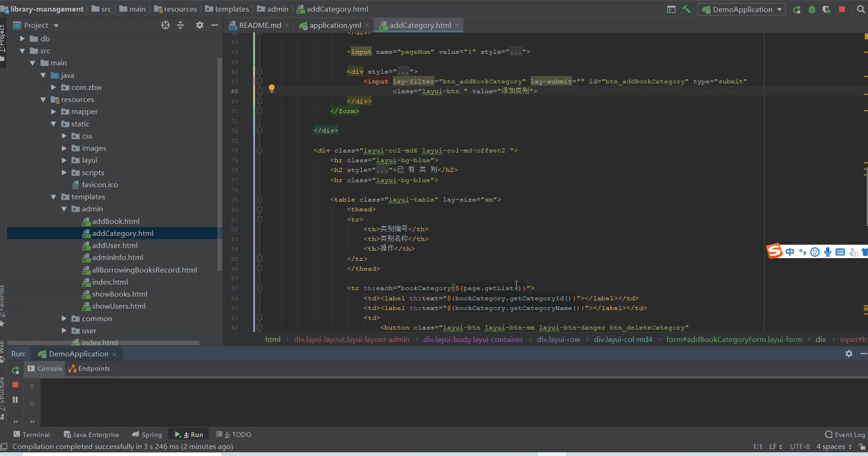This screenshot has width=868, height=456.
Task: Open showBooks.html in project tree
Action: point(120,294)
